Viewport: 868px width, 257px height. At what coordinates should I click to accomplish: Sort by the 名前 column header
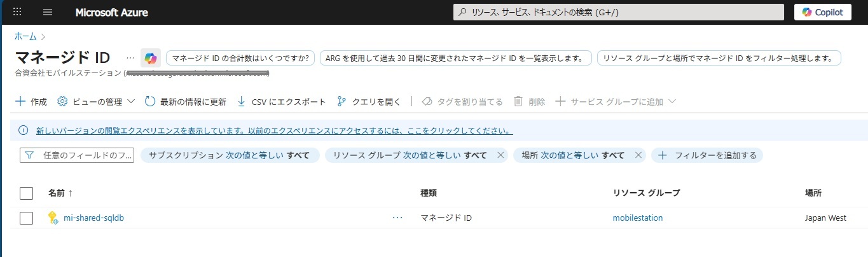[60, 193]
